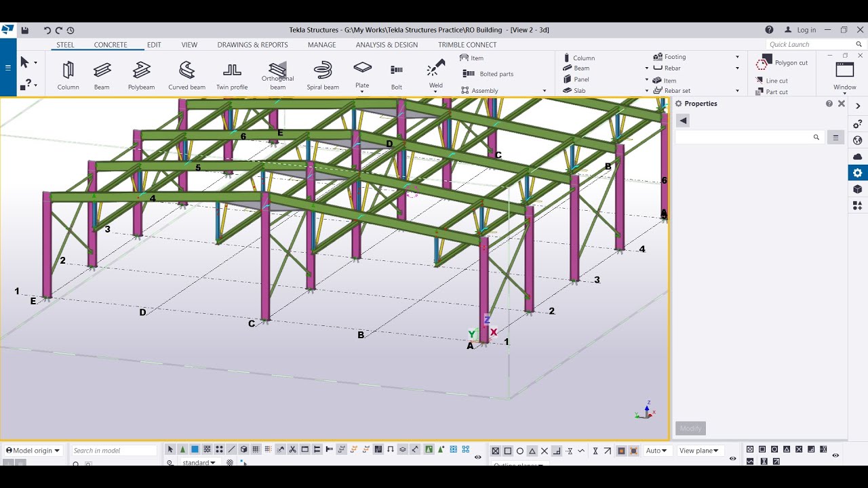Viewport: 868px width, 488px height.
Task: Select the Part cut tool
Action: 772,91
